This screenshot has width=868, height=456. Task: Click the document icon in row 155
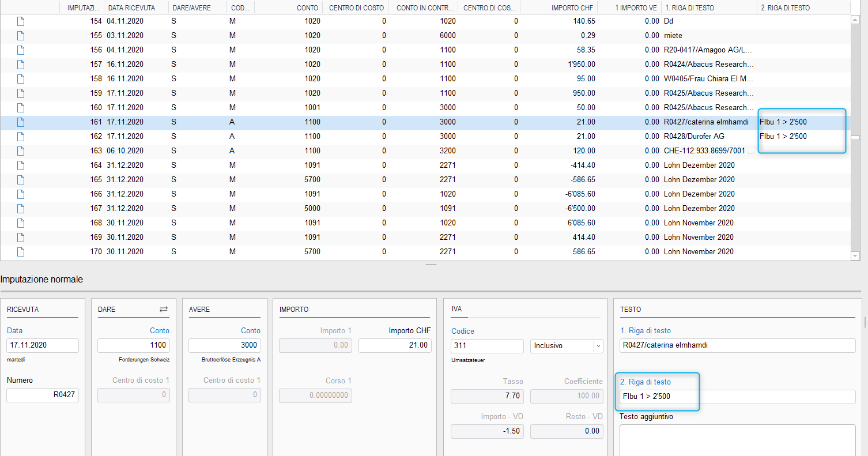pos(21,35)
